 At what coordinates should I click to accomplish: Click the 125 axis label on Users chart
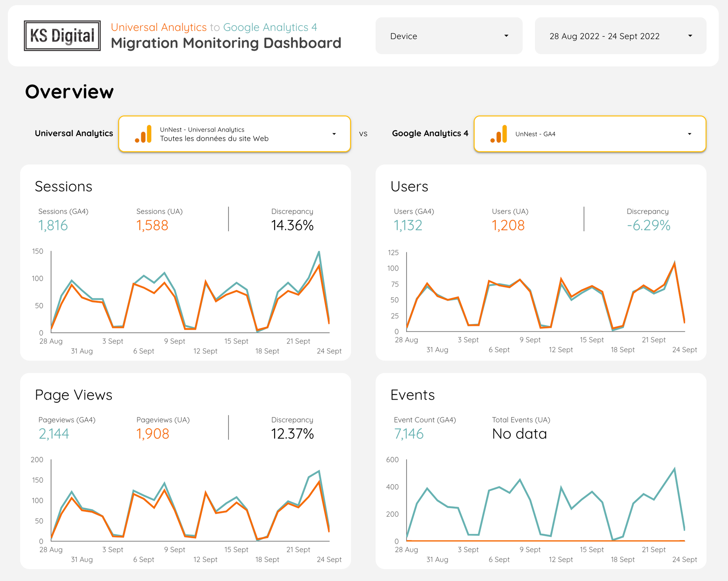[x=393, y=252]
